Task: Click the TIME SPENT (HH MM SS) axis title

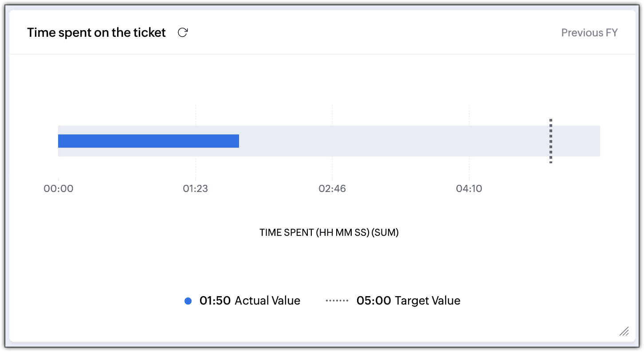Action: (329, 233)
